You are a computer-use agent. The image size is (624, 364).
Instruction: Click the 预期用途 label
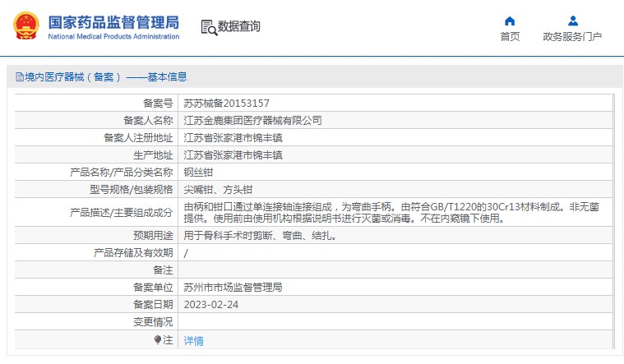[x=153, y=236]
